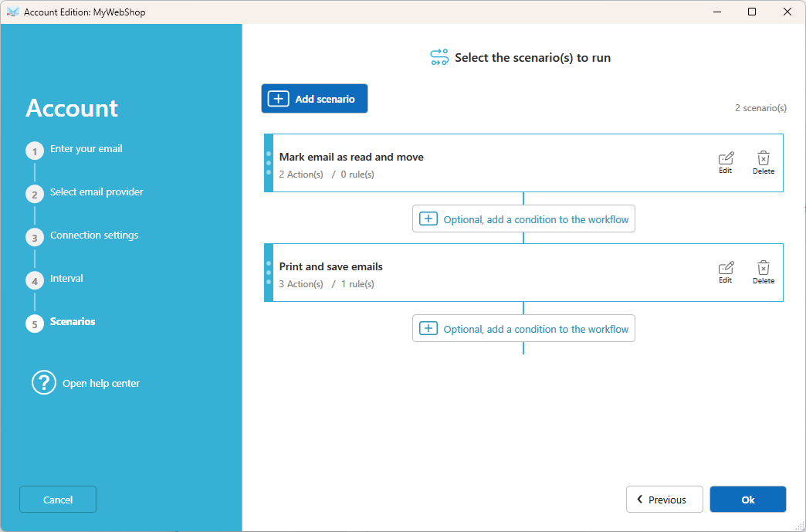806x532 pixels.
Task: Open the help center icon
Action: (44, 383)
